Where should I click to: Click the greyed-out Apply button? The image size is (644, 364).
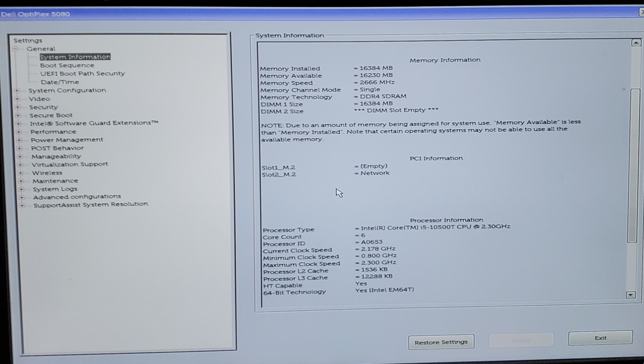521,341
